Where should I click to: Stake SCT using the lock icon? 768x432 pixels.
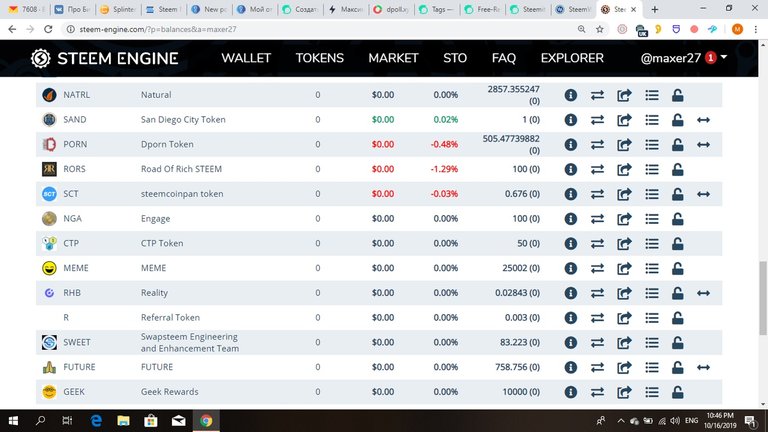click(x=677, y=194)
